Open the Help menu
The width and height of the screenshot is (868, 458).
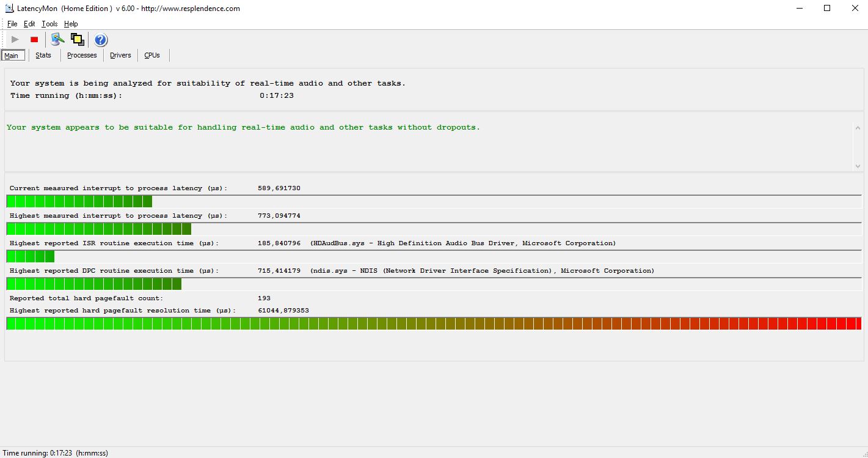[71, 24]
